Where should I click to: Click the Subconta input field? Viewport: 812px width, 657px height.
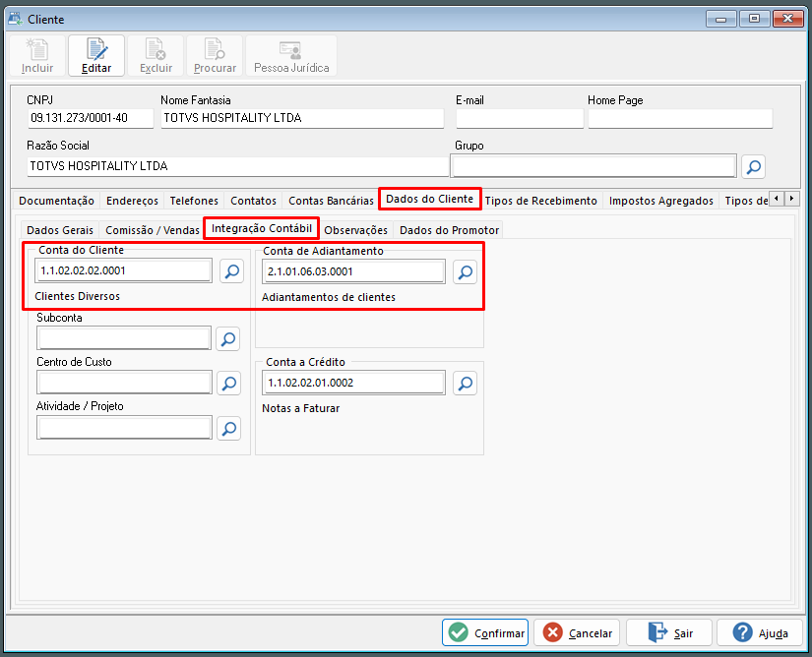pyautogui.click(x=124, y=338)
